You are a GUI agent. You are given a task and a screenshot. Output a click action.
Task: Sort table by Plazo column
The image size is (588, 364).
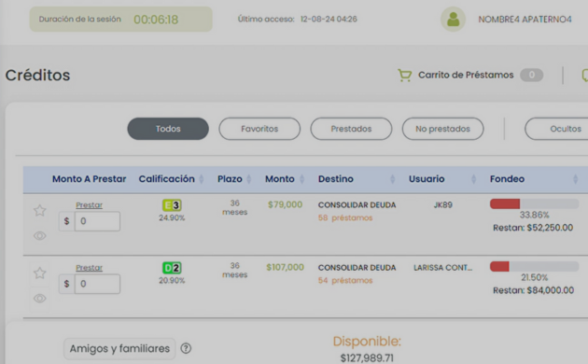248,179
